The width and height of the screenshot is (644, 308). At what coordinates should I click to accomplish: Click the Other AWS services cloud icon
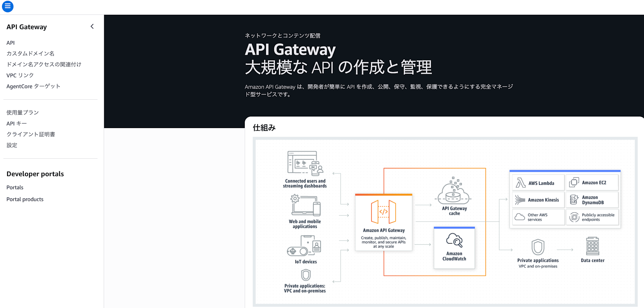pyautogui.click(x=520, y=217)
